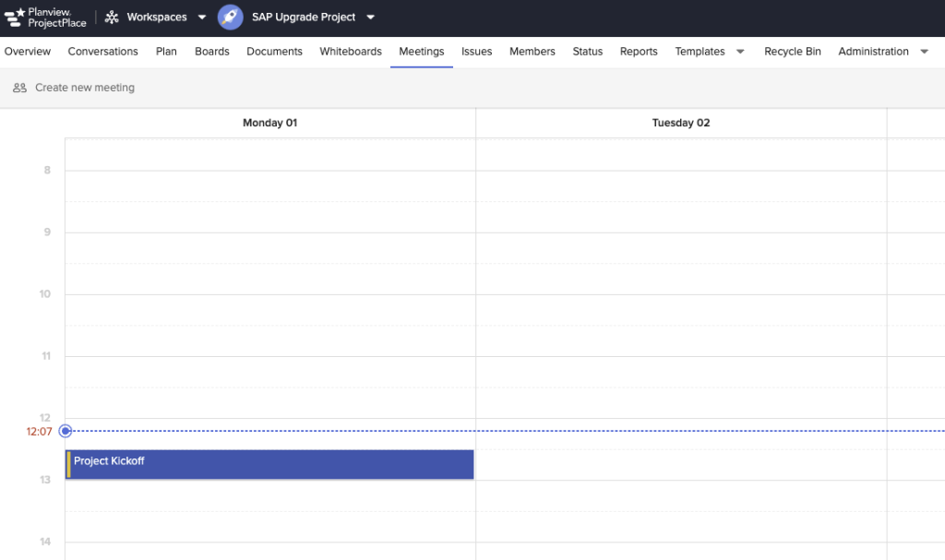Click the Planview ProjectPlace logo
Viewport: 945px width, 560px height.
click(45, 18)
